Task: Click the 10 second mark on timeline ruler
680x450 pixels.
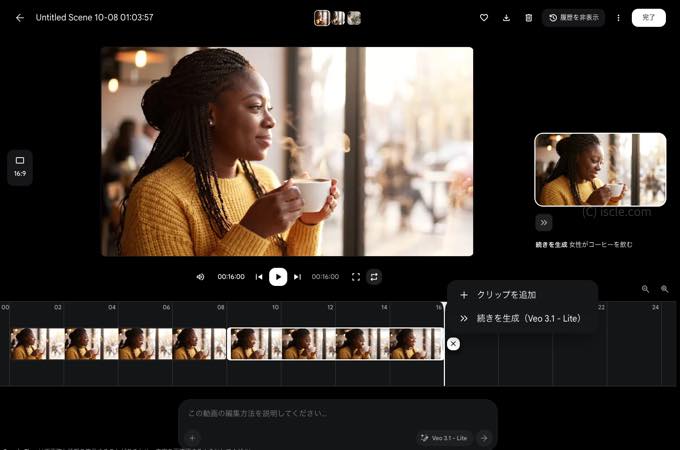Action: pyautogui.click(x=275, y=307)
